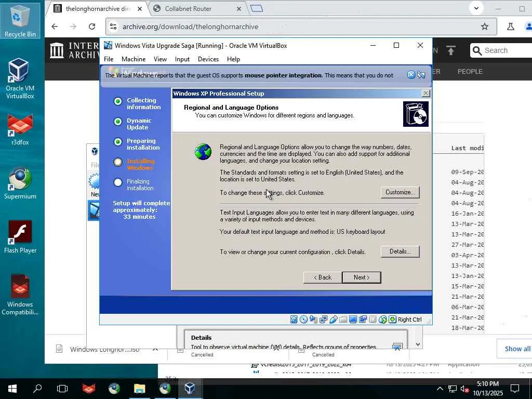
Task: Click the scroll-down arrow in the Details panel
Action: [418, 344]
